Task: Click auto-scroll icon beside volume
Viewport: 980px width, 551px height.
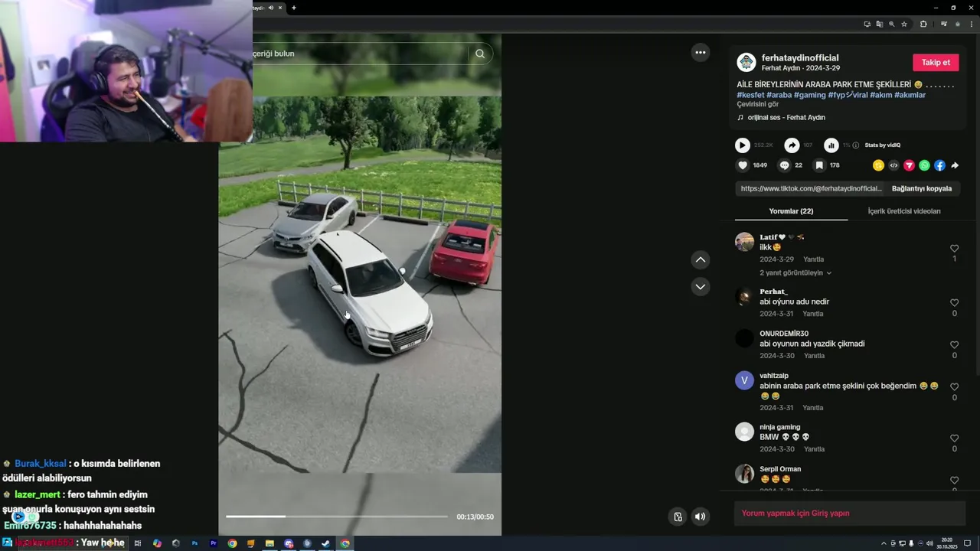Action: [678, 517]
